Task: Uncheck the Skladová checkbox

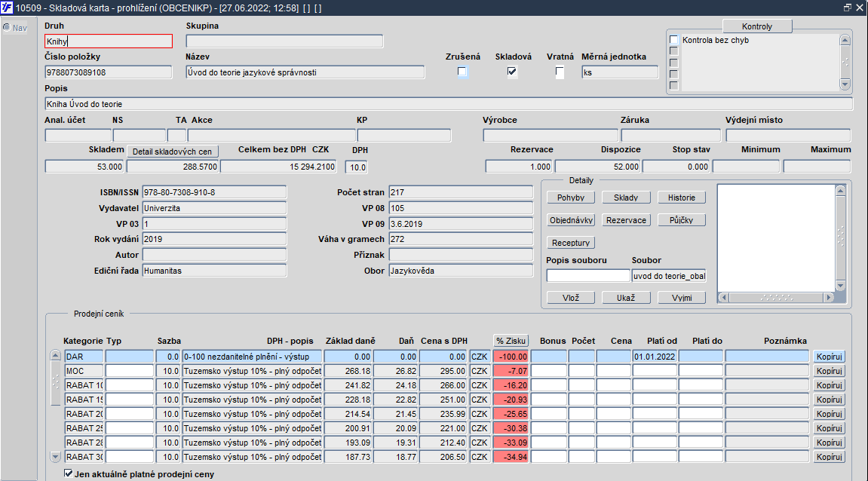Action: tap(512, 72)
